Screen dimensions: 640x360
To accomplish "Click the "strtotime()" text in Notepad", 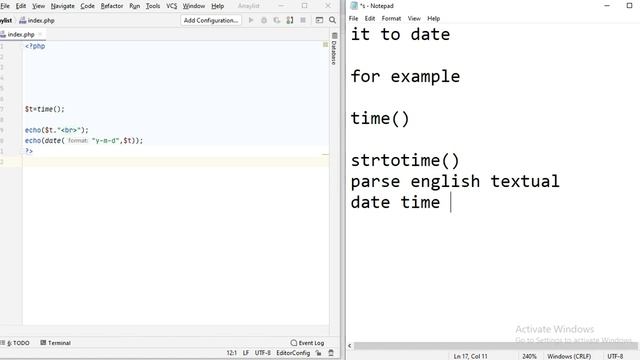I will [405, 160].
